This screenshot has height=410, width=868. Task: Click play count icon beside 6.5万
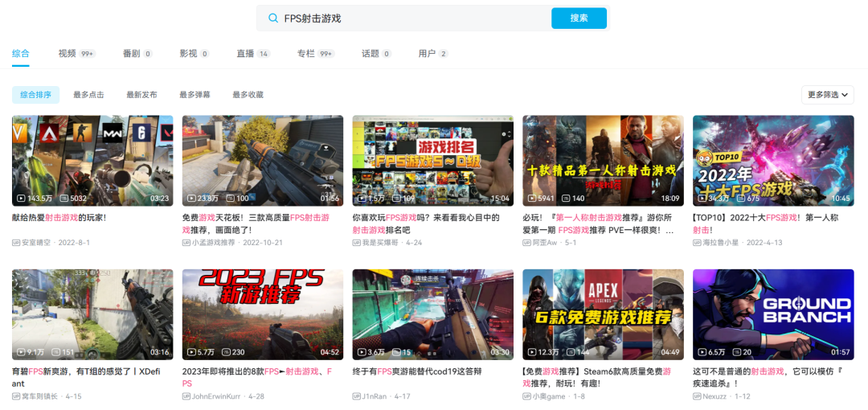coord(702,352)
